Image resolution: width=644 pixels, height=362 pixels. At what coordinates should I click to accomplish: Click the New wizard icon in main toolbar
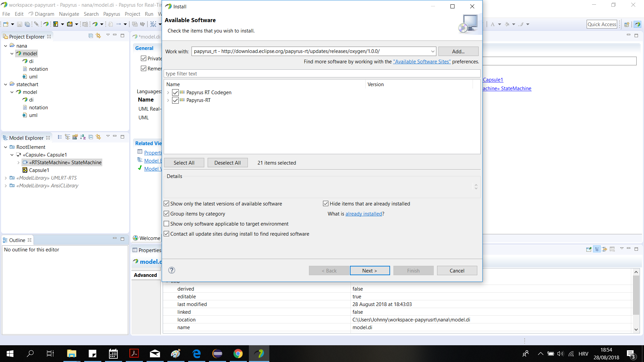coord(6,24)
